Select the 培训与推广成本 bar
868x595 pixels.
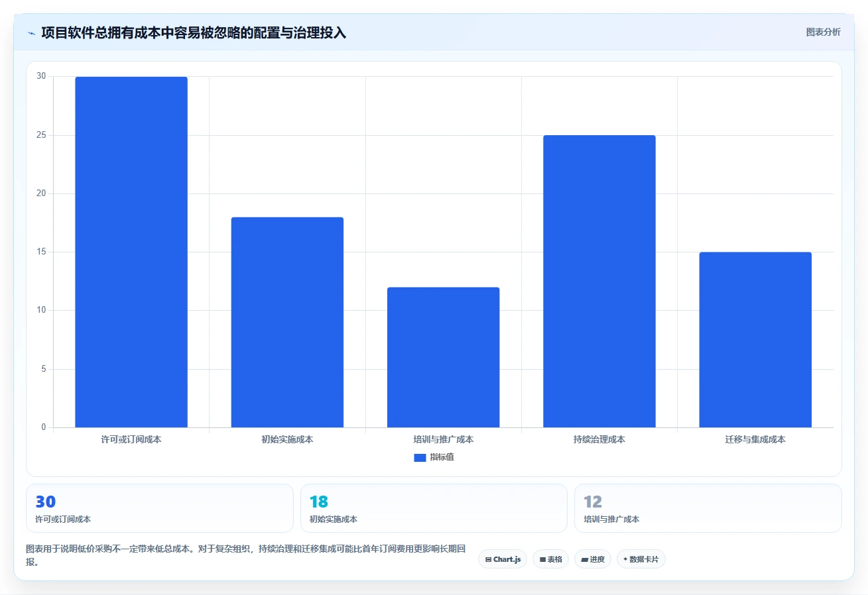point(443,357)
